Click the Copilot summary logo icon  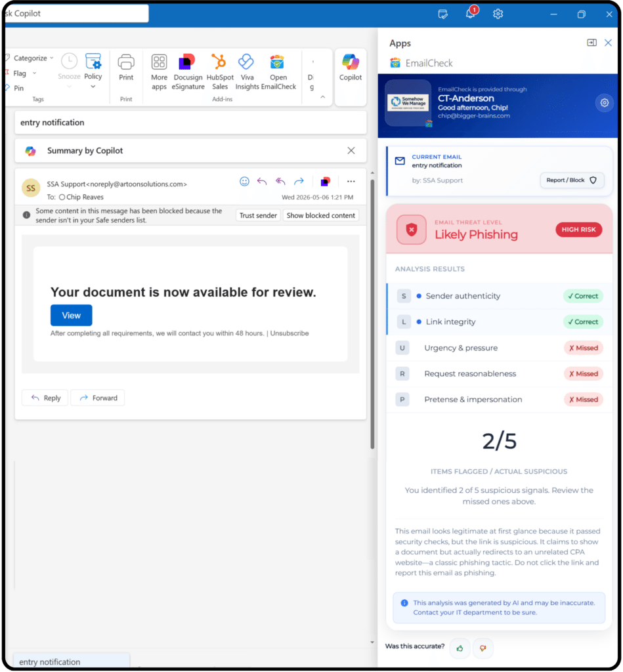click(30, 151)
